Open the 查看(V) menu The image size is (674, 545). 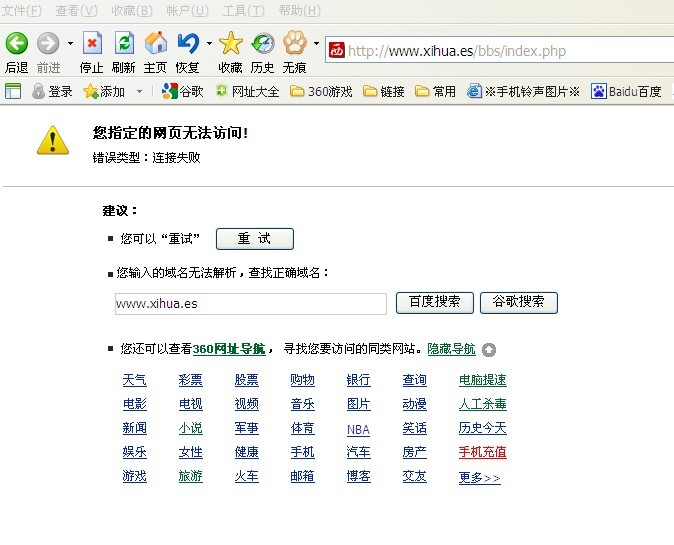76,11
